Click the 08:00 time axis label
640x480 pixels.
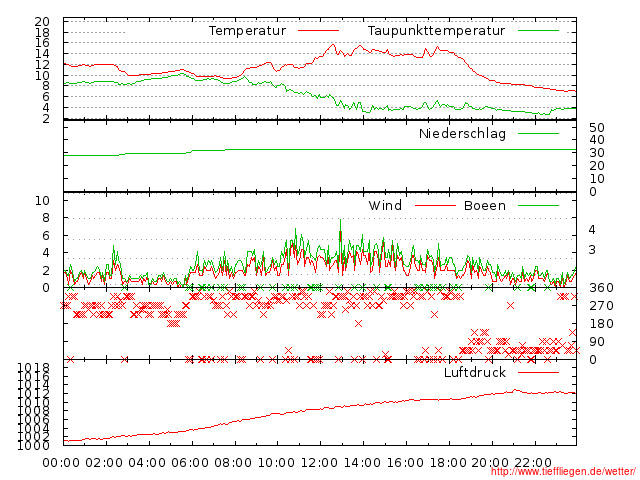coord(233,462)
